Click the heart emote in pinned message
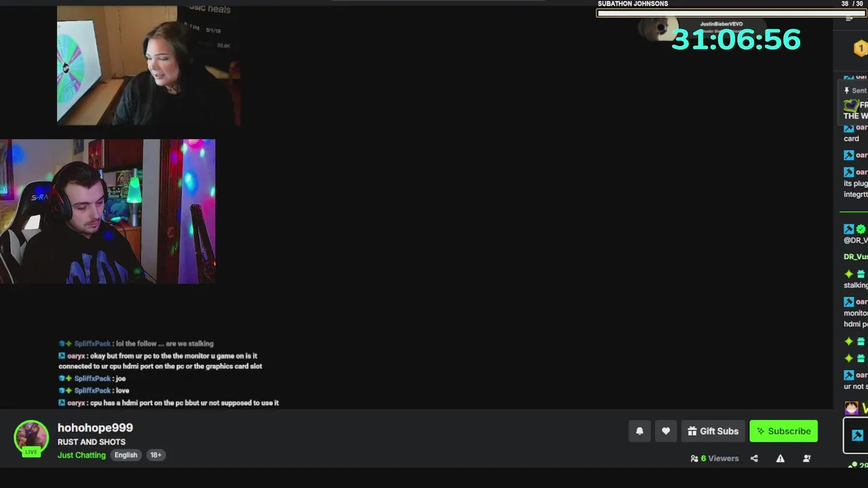 pos(850,105)
